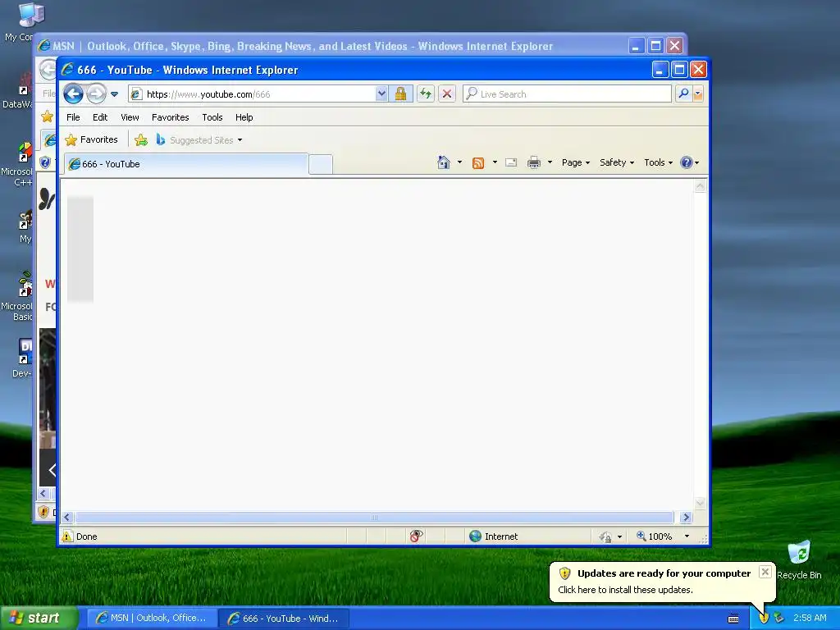The width and height of the screenshot is (840, 630).
Task: Select the 666 - YouTube tab
Action: click(x=186, y=164)
